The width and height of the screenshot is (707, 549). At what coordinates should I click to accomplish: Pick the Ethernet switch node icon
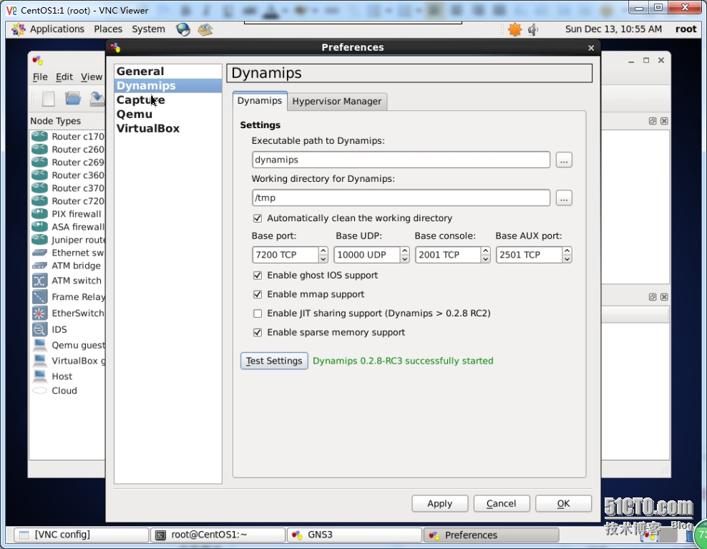tap(40, 253)
